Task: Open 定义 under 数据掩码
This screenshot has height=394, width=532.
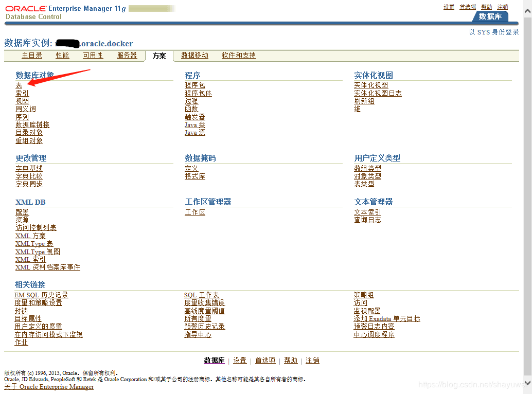Action: 191,169
